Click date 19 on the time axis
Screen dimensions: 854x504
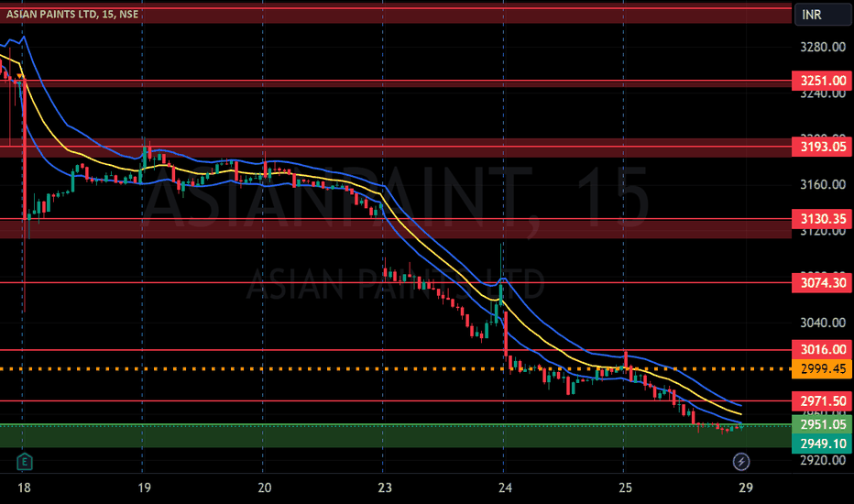pos(145,488)
